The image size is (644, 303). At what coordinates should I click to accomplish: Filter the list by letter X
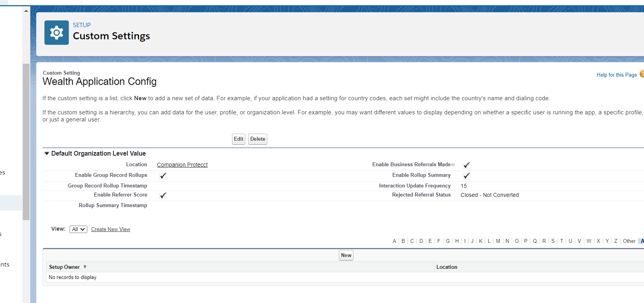point(598,241)
